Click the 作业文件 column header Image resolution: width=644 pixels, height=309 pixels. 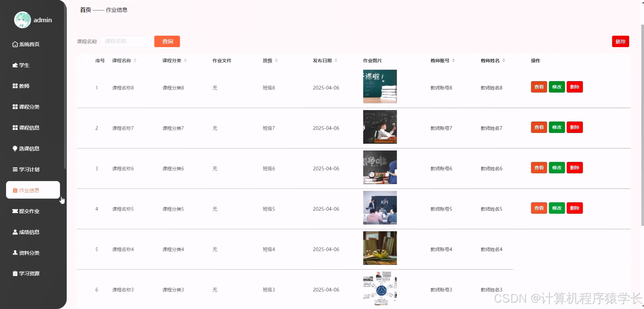tap(222, 61)
